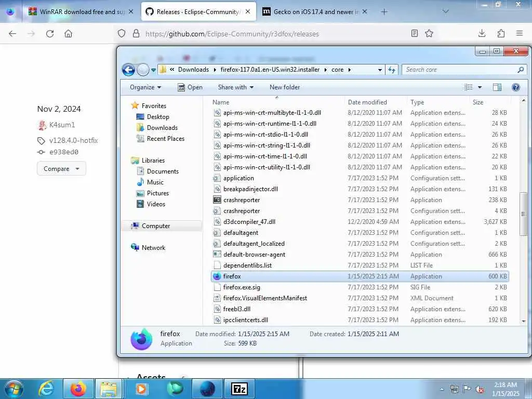
Task: Expand the core breadcrumb arrow
Action: (349, 70)
